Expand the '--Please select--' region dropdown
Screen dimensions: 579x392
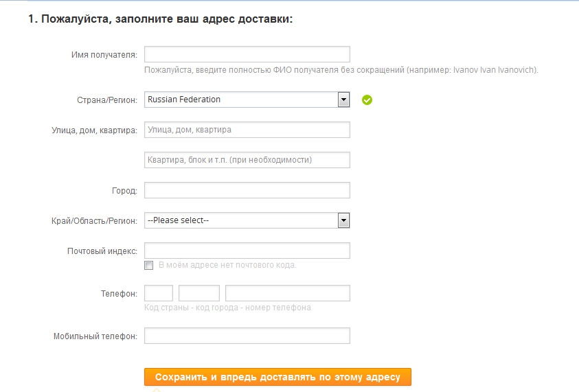(x=247, y=220)
